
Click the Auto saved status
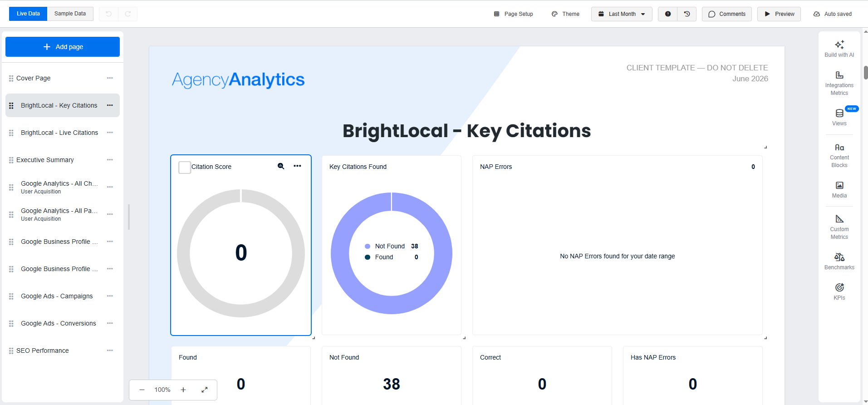pos(832,14)
